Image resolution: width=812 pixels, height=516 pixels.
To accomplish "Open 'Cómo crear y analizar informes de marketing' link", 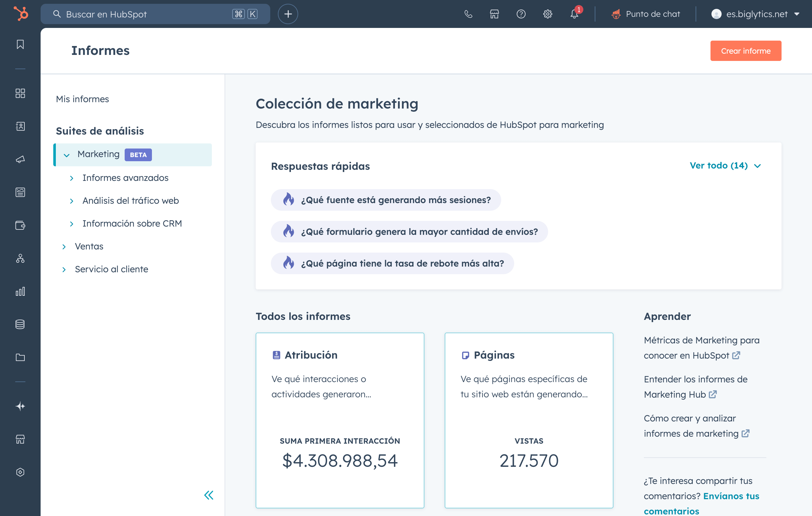I will pyautogui.click(x=696, y=426).
